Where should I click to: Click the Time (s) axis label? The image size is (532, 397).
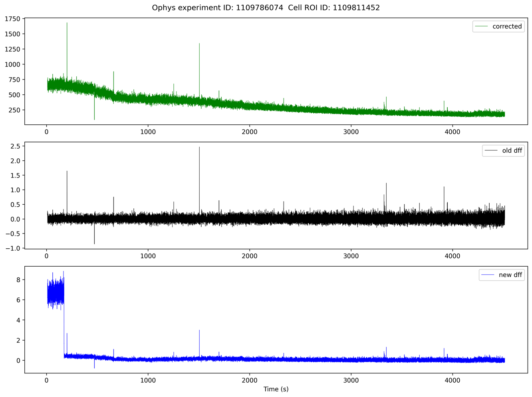[276, 389]
